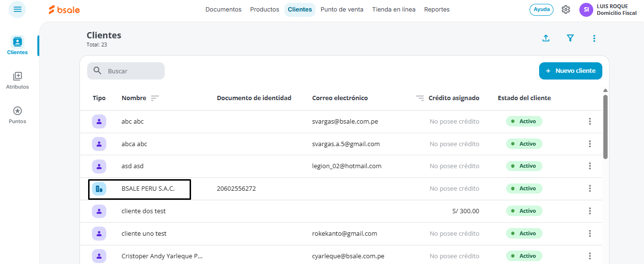Click email svargas@bsale.com.pe

pos(345,122)
